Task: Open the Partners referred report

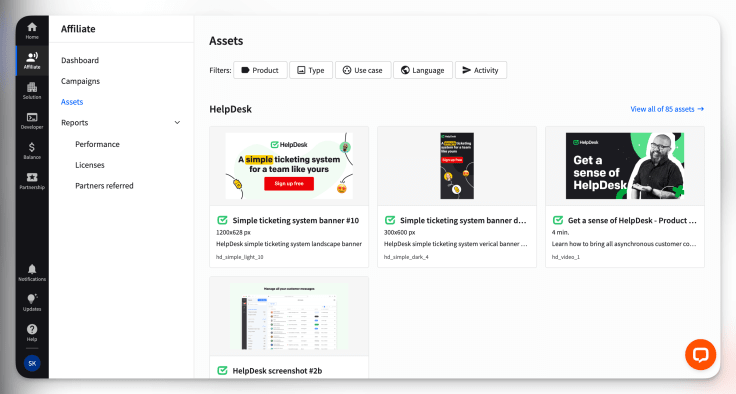Action: (x=104, y=185)
